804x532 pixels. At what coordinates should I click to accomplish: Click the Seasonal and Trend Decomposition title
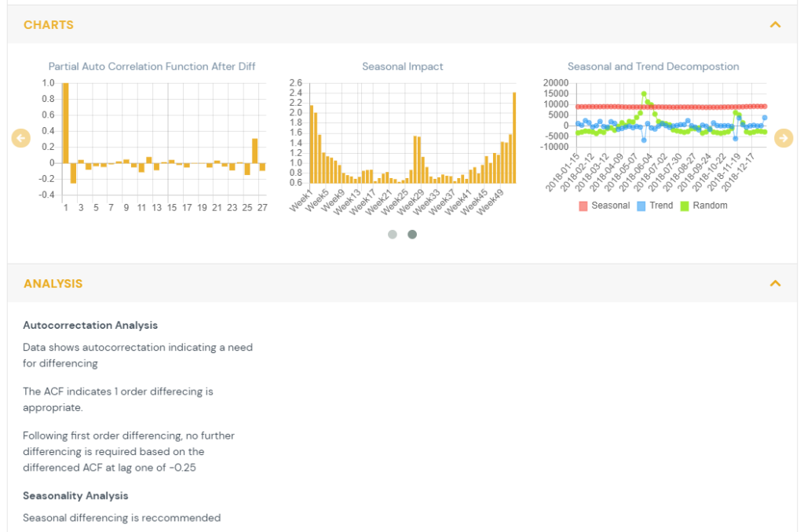tap(652, 67)
